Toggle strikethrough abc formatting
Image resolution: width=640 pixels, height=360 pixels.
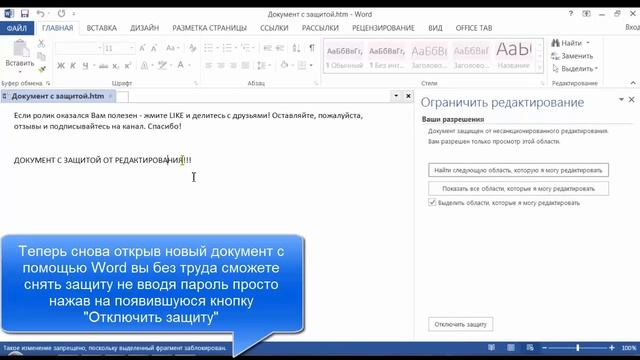click(x=103, y=66)
